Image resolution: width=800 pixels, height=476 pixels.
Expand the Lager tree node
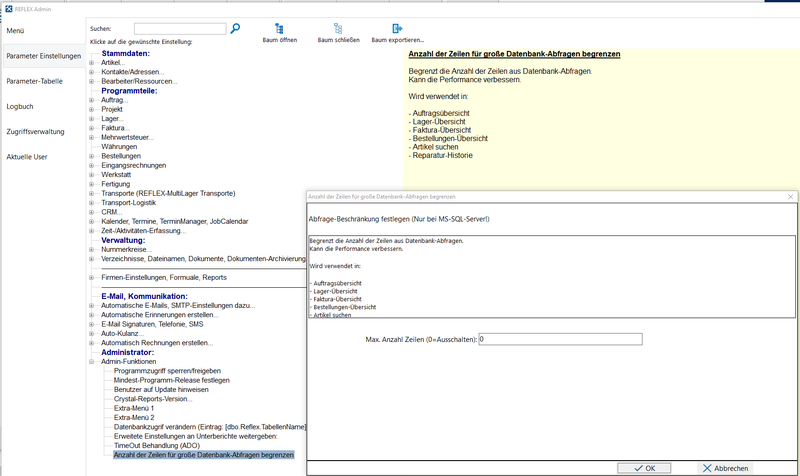pyautogui.click(x=92, y=118)
